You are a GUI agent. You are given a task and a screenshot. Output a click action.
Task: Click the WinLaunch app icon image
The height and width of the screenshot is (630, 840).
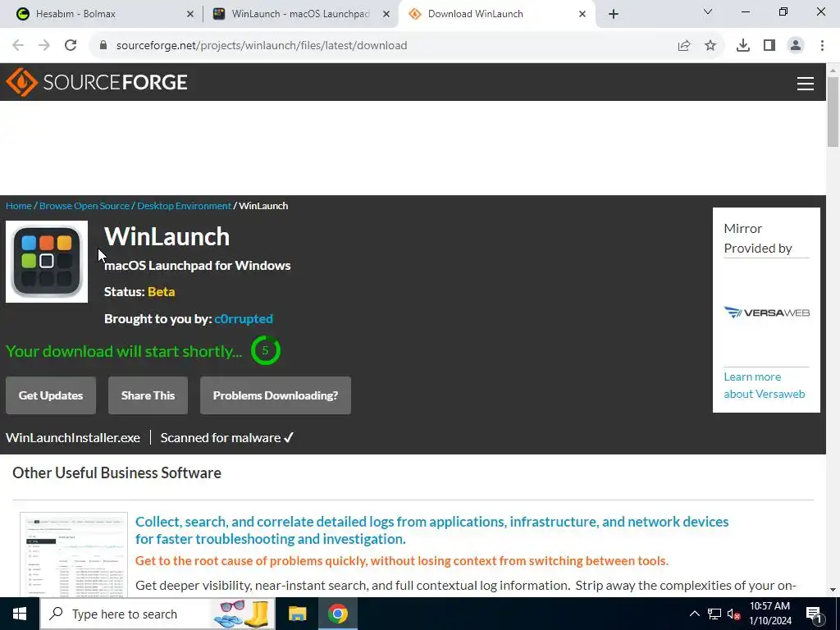coord(47,262)
